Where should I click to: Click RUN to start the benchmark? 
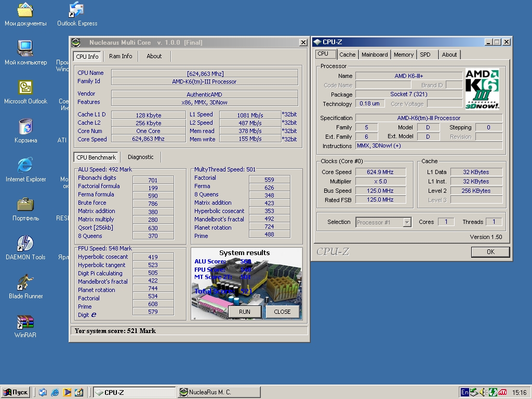tap(244, 312)
